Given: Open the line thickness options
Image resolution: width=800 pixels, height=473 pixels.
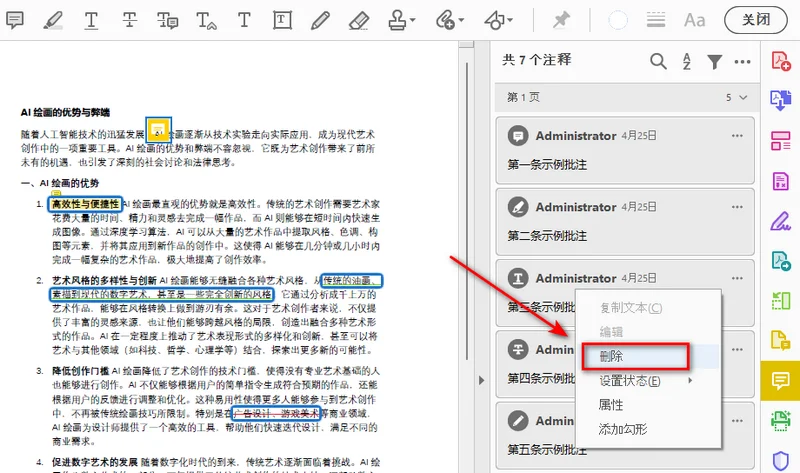Looking at the screenshot, I should pyautogui.click(x=656, y=20).
